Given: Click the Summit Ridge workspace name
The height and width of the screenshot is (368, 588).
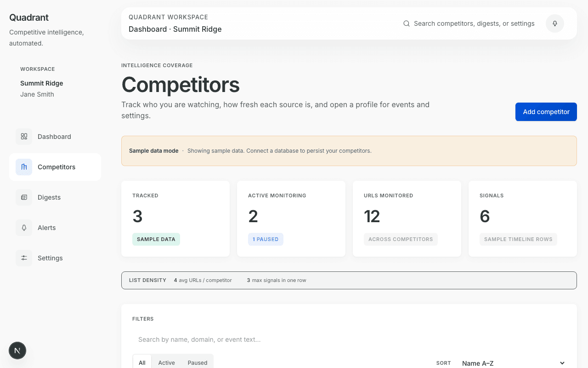Looking at the screenshot, I should [x=41, y=83].
